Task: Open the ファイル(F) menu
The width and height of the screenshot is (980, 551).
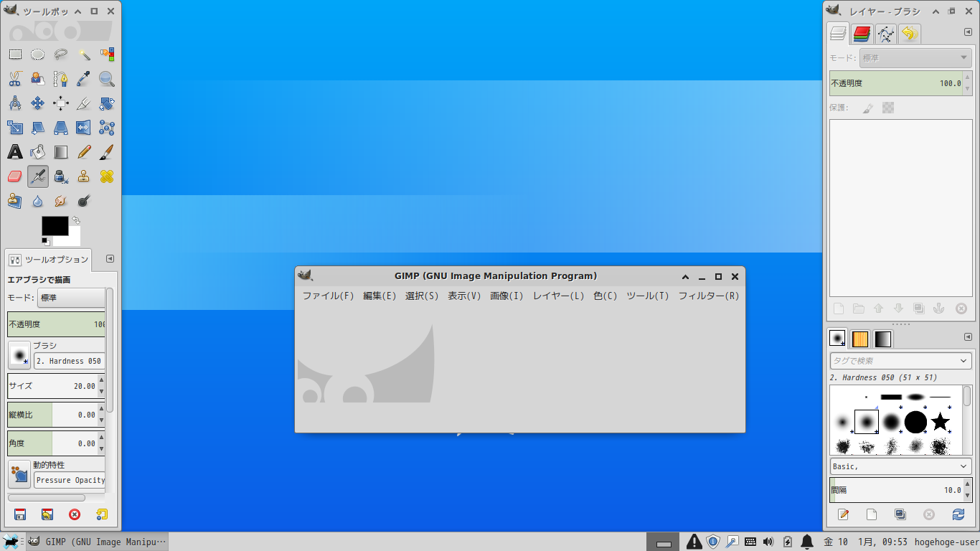Action: click(328, 296)
